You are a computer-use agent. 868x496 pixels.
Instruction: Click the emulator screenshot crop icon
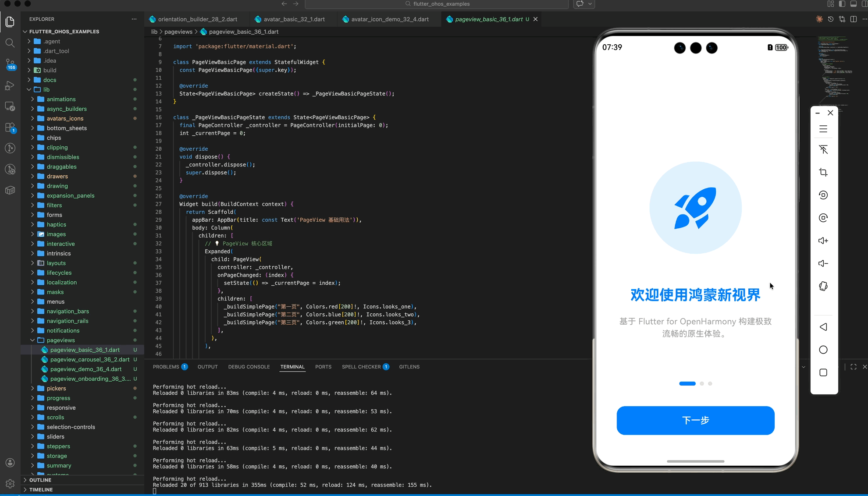(823, 172)
